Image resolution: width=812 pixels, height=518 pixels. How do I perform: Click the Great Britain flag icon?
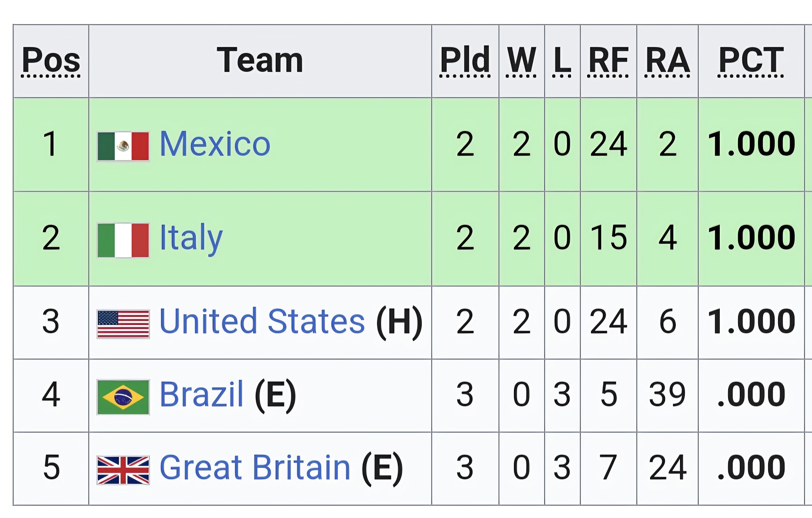pyautogui.click(x=123, y=470)
